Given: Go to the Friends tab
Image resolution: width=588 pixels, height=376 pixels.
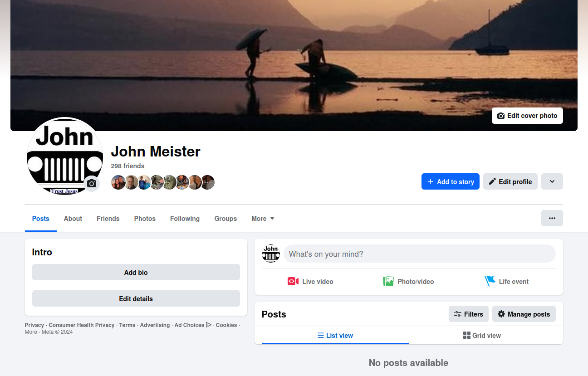Looking at the screenshot, I should coord(108,219).
